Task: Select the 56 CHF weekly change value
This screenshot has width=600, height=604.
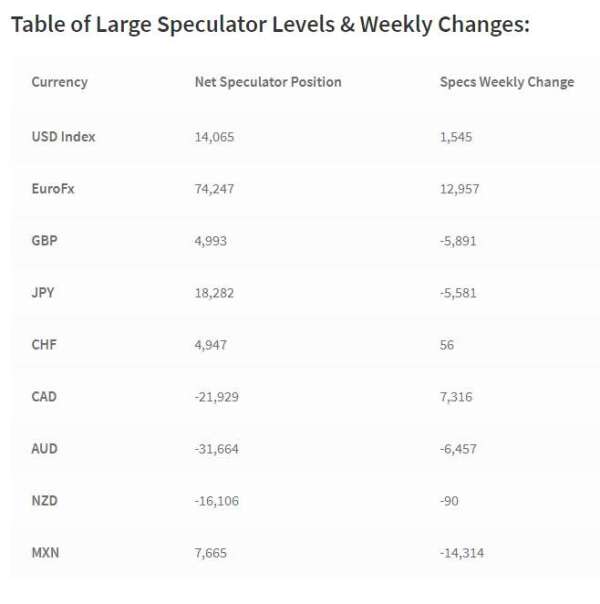Action: [x=447, y=345]
